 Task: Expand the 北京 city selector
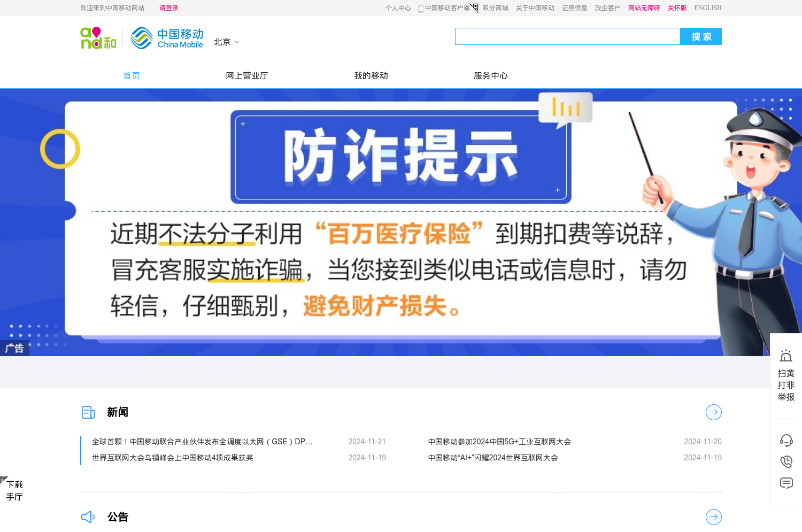pyautogui.click(x=227, y=42)
